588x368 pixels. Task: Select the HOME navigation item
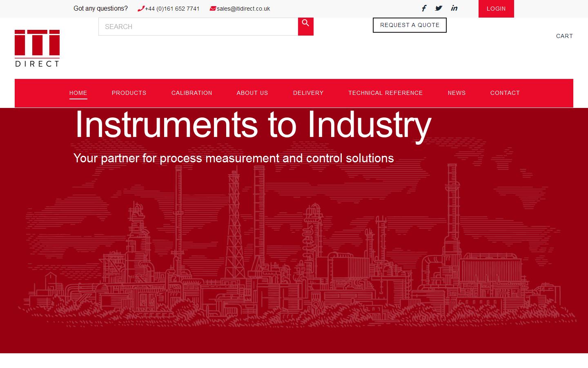[x=78, y=93]
